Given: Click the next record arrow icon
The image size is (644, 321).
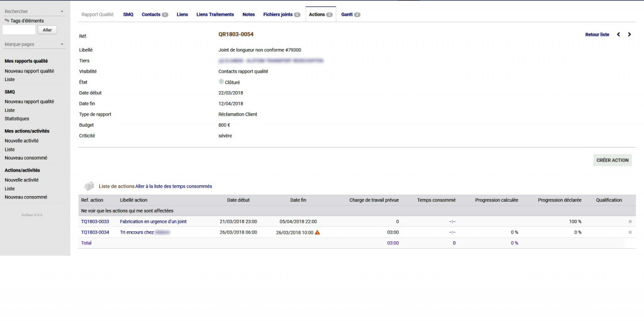Looking at the screenshot, I should (x=630, y=35).
